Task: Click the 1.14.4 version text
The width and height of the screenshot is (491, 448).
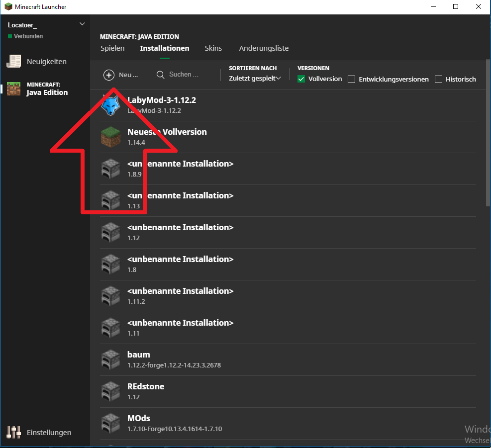Action: click(136, 142)
